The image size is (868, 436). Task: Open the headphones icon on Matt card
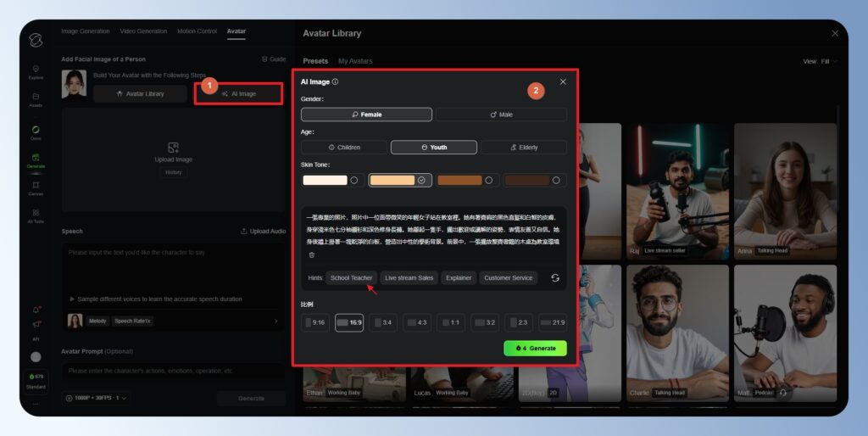coord(782,393)
